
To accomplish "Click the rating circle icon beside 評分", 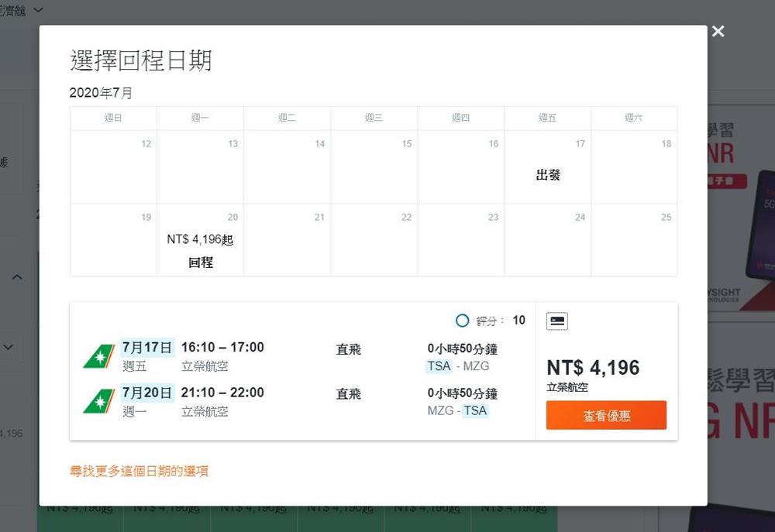I will 462,321.
